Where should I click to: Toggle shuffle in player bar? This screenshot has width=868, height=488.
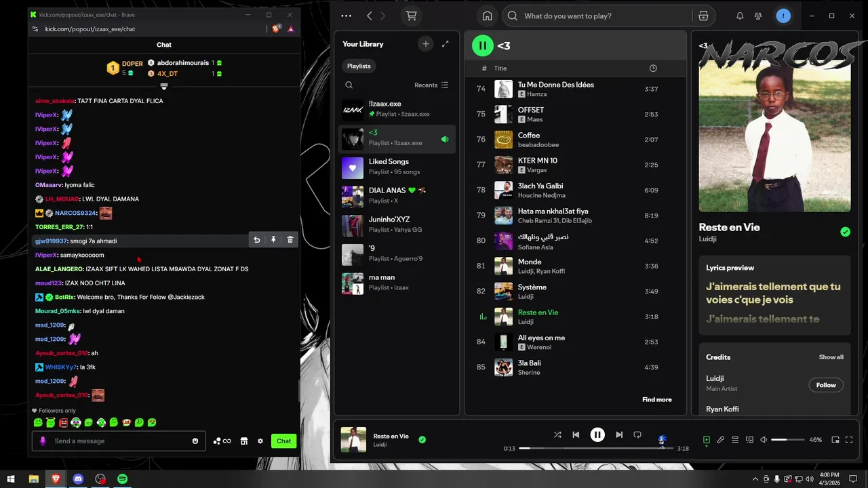557,435
